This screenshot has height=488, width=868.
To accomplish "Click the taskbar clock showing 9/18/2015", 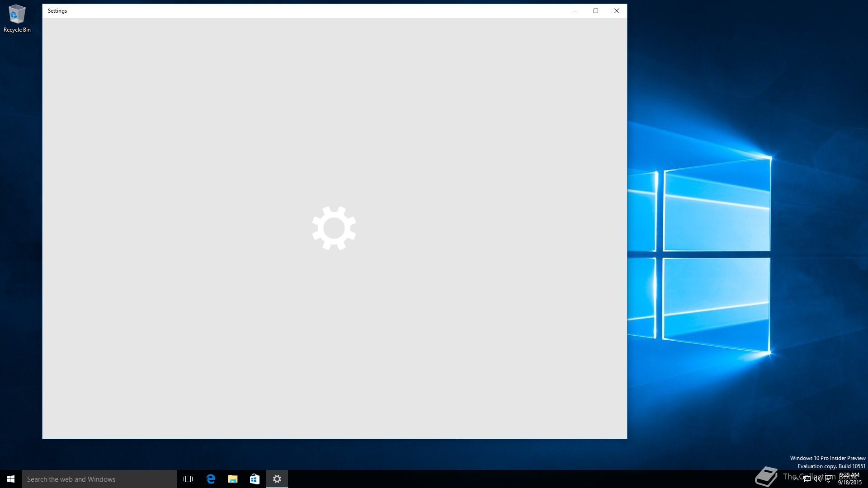I will [x=849, y=479].
